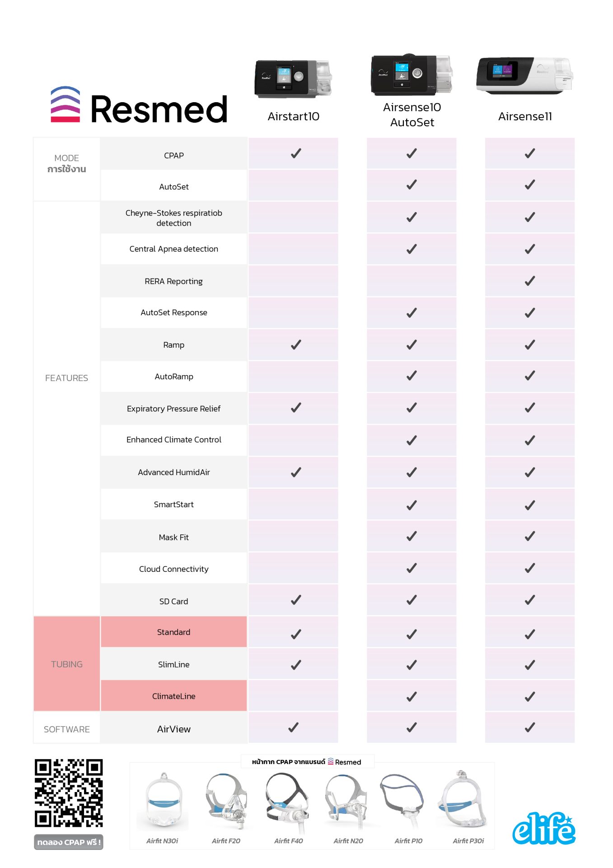Select the Airsense10 AutoSet device image

(x=412, y=75)
